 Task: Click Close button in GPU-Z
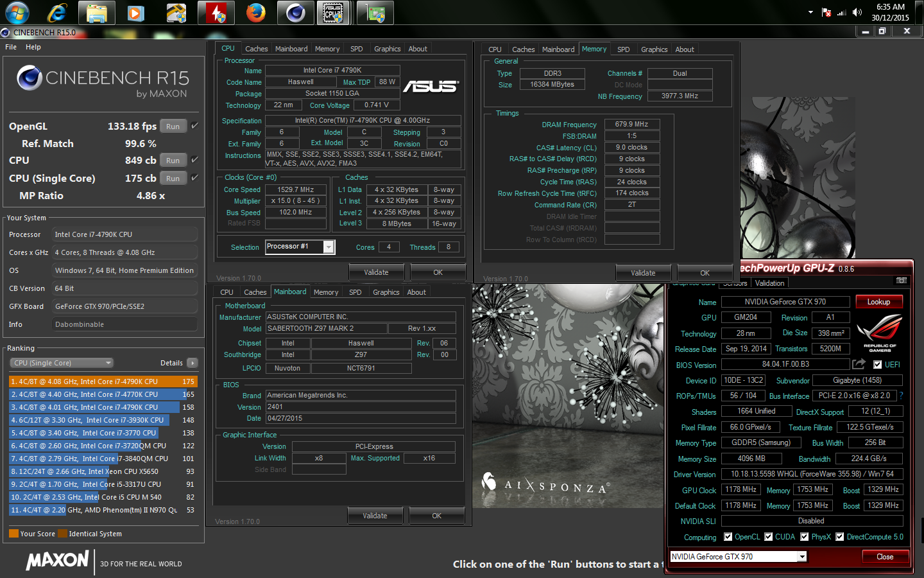pos(885,557)
